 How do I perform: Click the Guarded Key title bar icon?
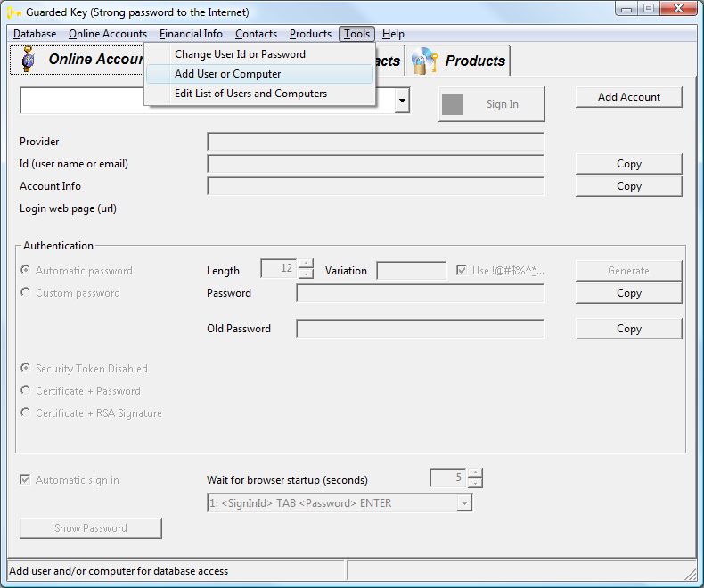[14, 12]
